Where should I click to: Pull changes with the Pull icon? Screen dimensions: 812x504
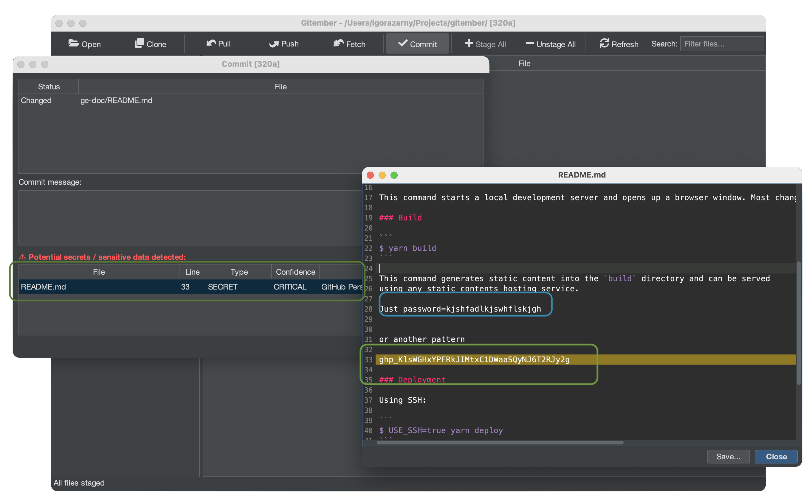(211, 43)
